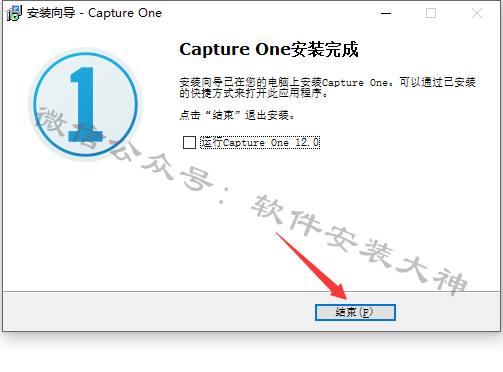Click the text 点击"结束"退出安装
Viewport: 503px width, 372px height.
[237, 115]
